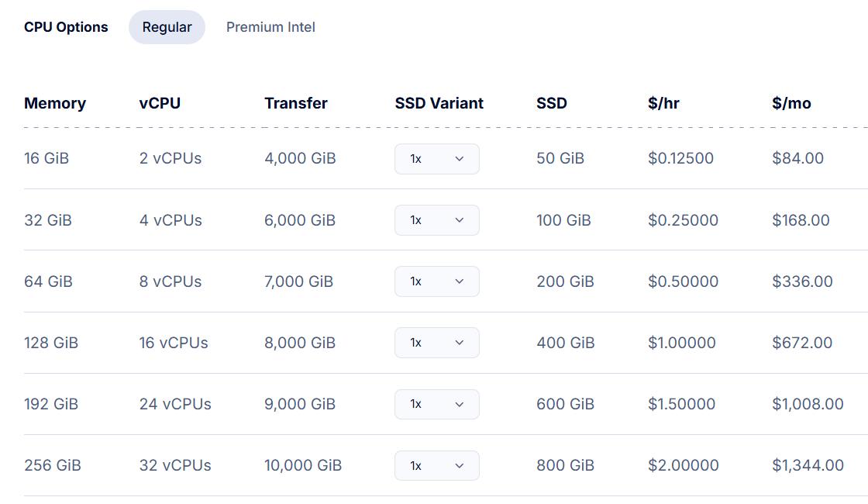Open the SSD Variant dropdown for 32 GiB plan
Screen dimensions: 868x504
(436, 220)
